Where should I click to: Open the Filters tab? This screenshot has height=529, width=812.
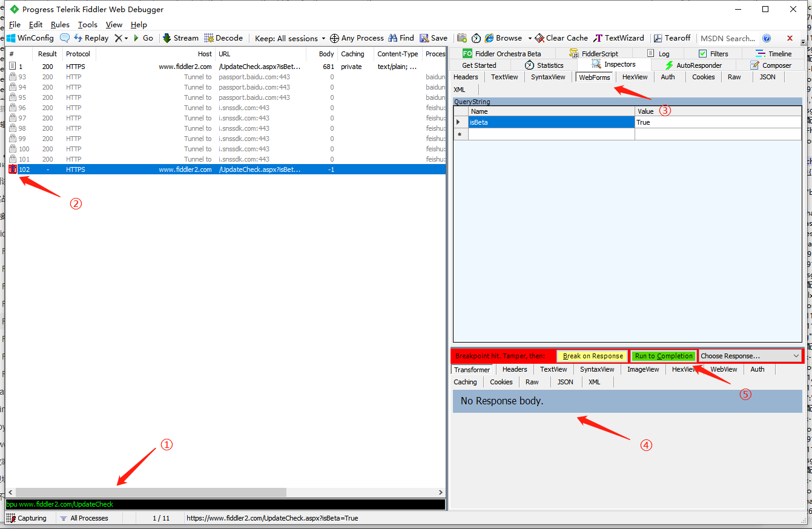713,54
